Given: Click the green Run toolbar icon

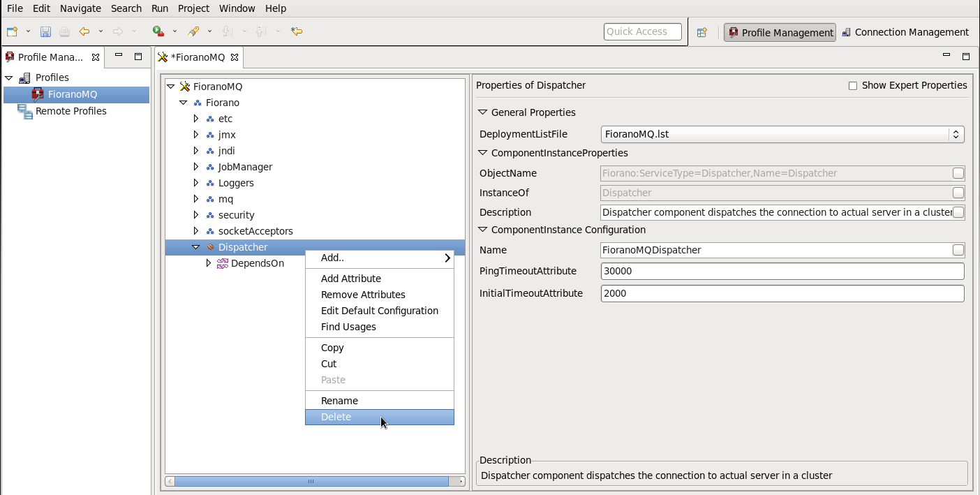Looking at the screenshot, I should [x=158, y=31].
